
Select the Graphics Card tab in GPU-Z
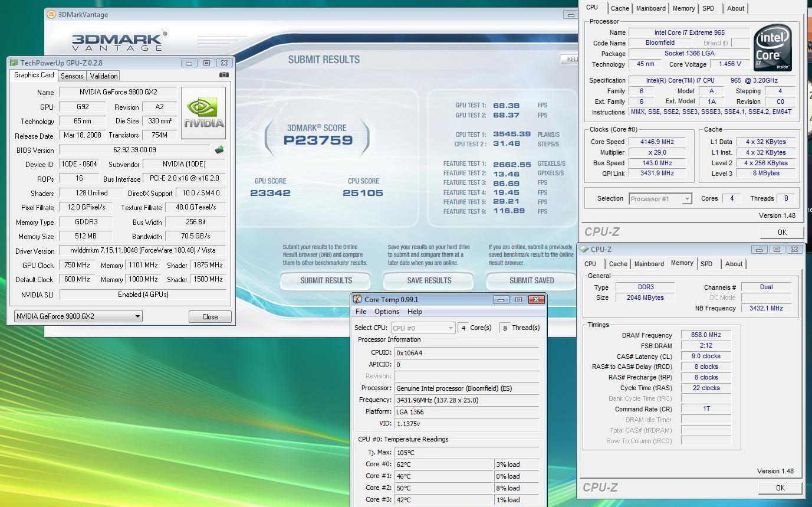34,75
